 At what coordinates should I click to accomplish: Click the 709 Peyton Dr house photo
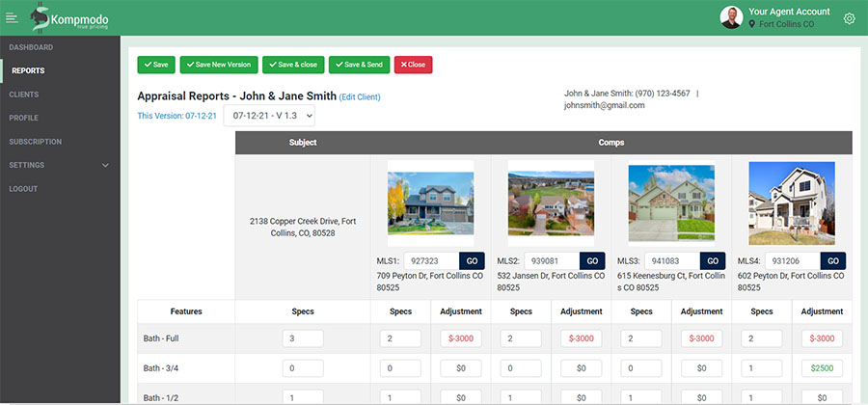[x=430, y=203]
